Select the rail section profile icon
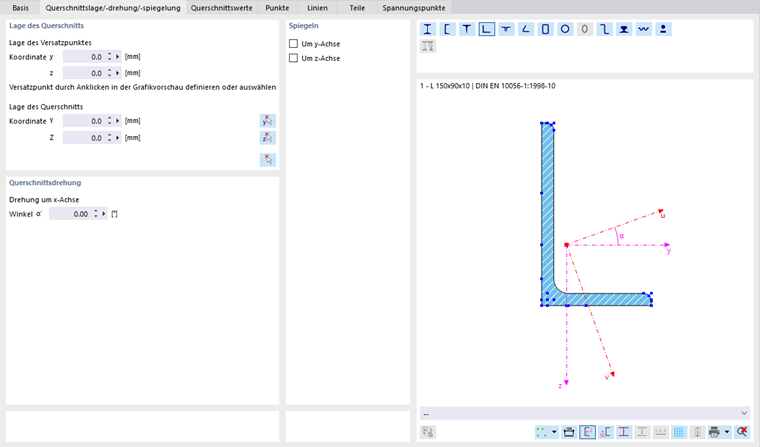The height and width of the screenshot is (447, 760). coord(624,29)
